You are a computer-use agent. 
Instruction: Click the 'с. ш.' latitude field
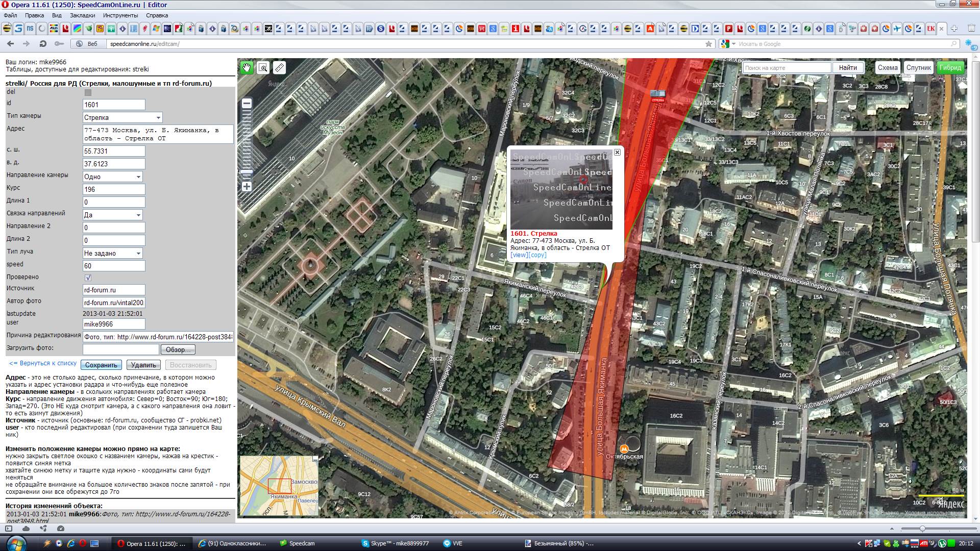coord(114,151)
